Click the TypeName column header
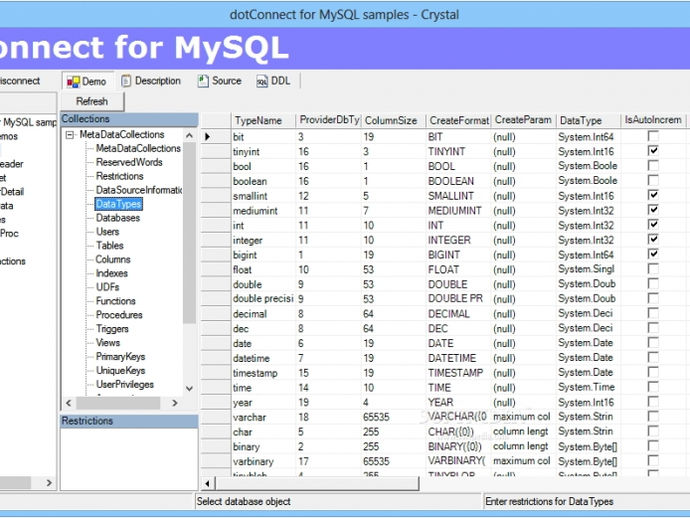 pos(263,121)
